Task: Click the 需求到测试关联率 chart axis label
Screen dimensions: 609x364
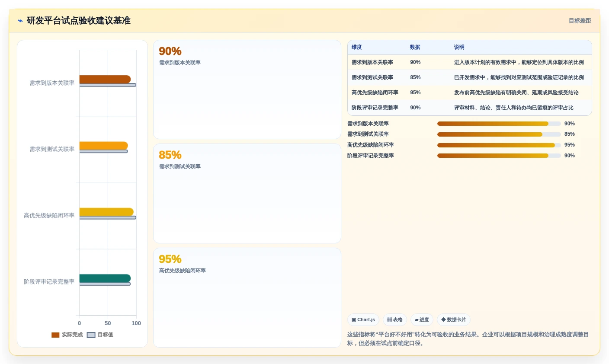Action: [52, 149]
